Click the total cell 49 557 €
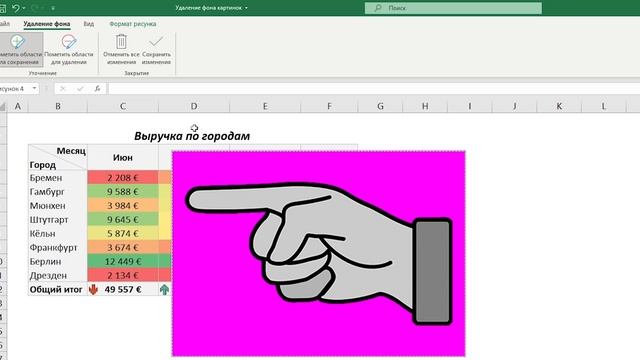Screen dimensions: 640x360 pos(122,289)
